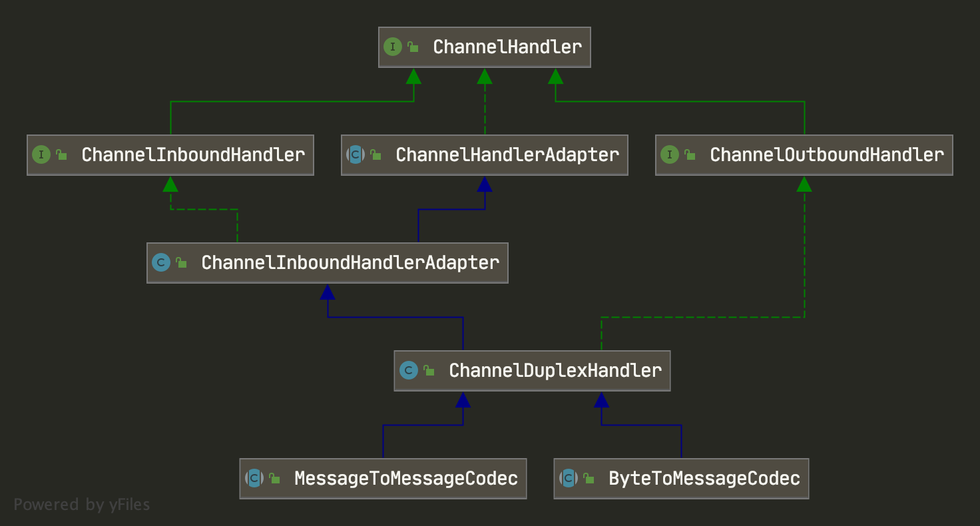Select the ChannelHandlerAdapter node label
This screenshot has height=526, width=980.
(507, 155)
